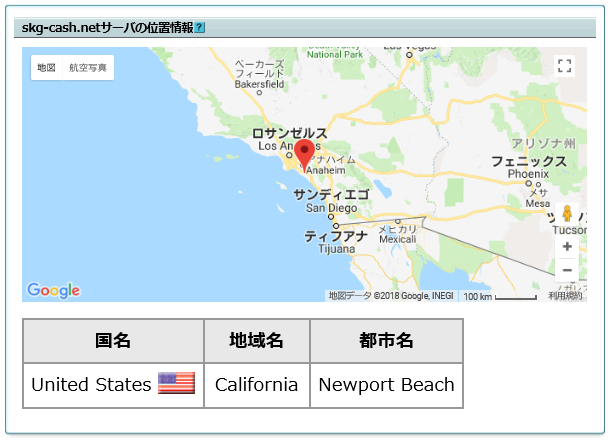This screenshot has width=611, height=441.
Task: Click the Bakersfield map label
Action: tap(259, 84)
